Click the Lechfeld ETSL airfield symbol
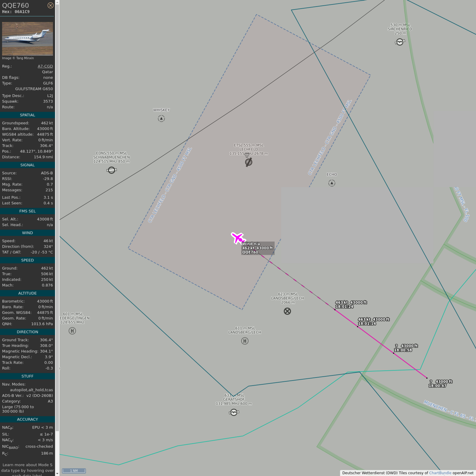The width and height of the screenshot is (476, 476). (249, 162)
